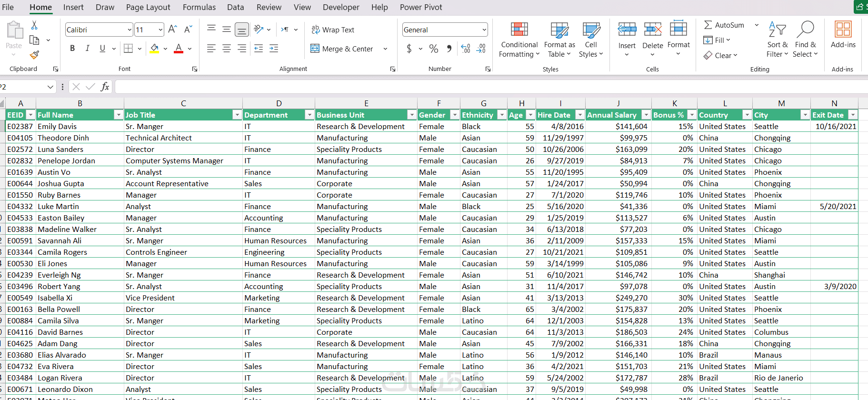Select cell with Emily Davis

point(80,126)
